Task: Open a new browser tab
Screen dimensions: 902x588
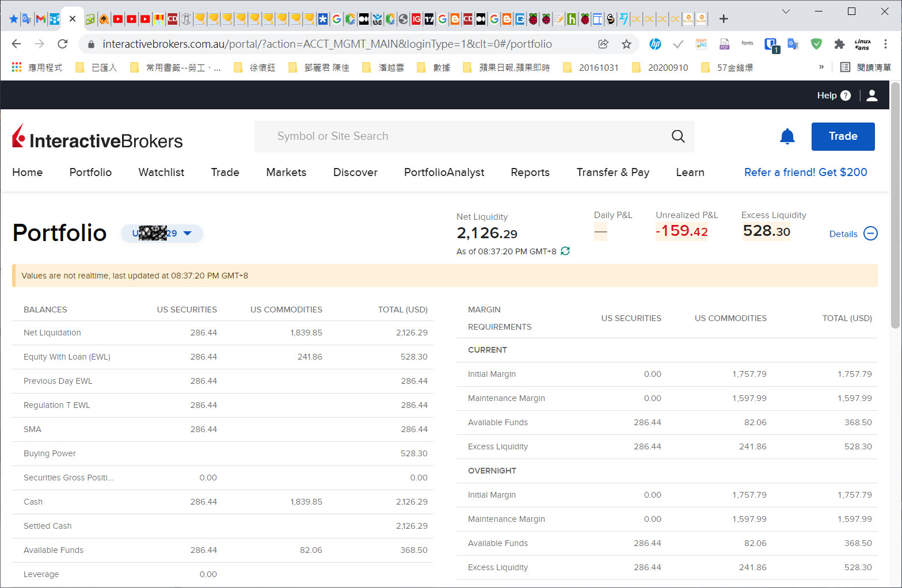Action: pyautogui.click(x=724, y=19)
